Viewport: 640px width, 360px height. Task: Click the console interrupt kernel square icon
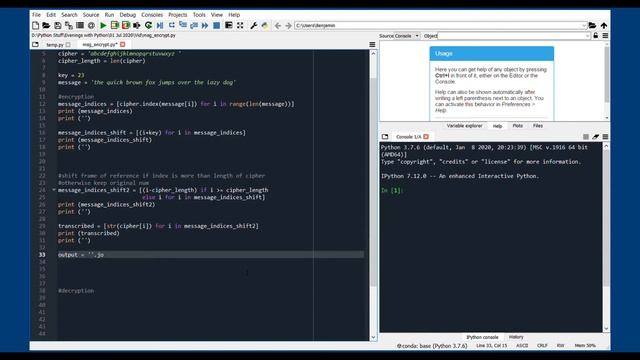tap(586, 137)
